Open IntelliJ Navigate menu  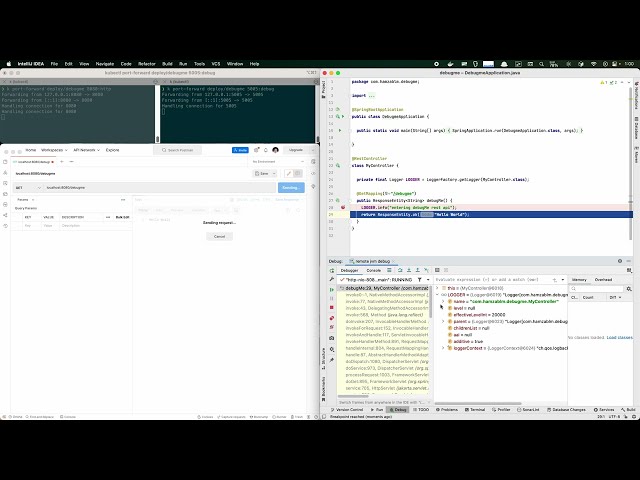pos(104,64)
